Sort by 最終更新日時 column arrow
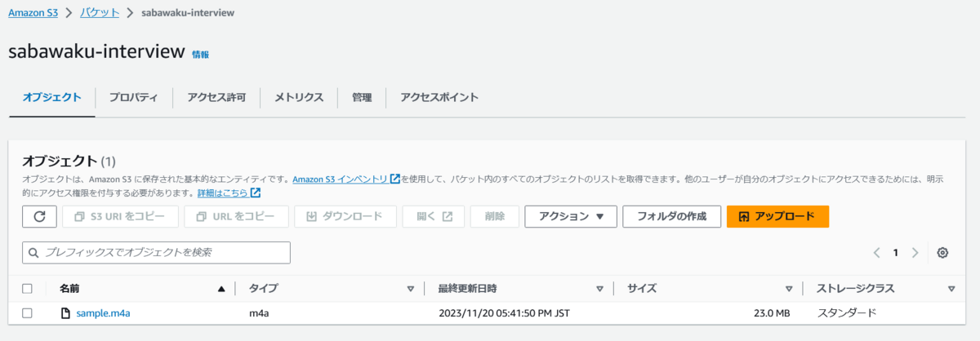This screenshot has height=341, width=980. pos(600,289)
